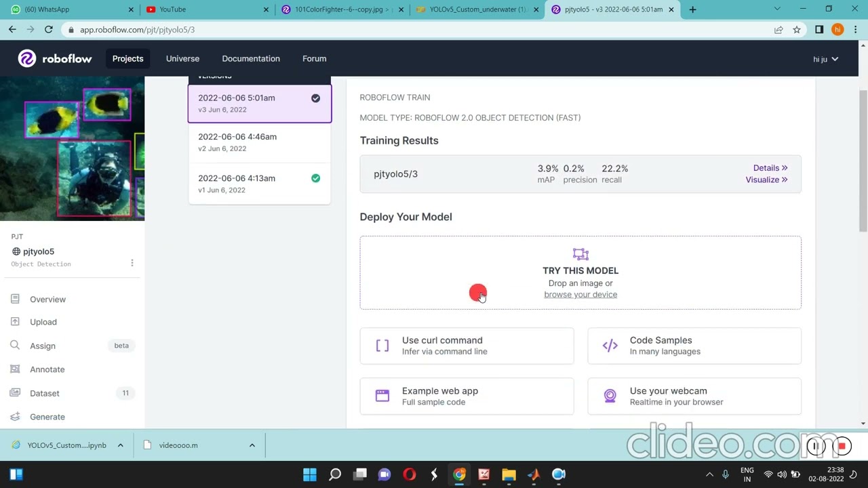Open the Chrome profile avatar
Image resolution: width=868 pixels, height=488 pixels.
coord(837,30)
